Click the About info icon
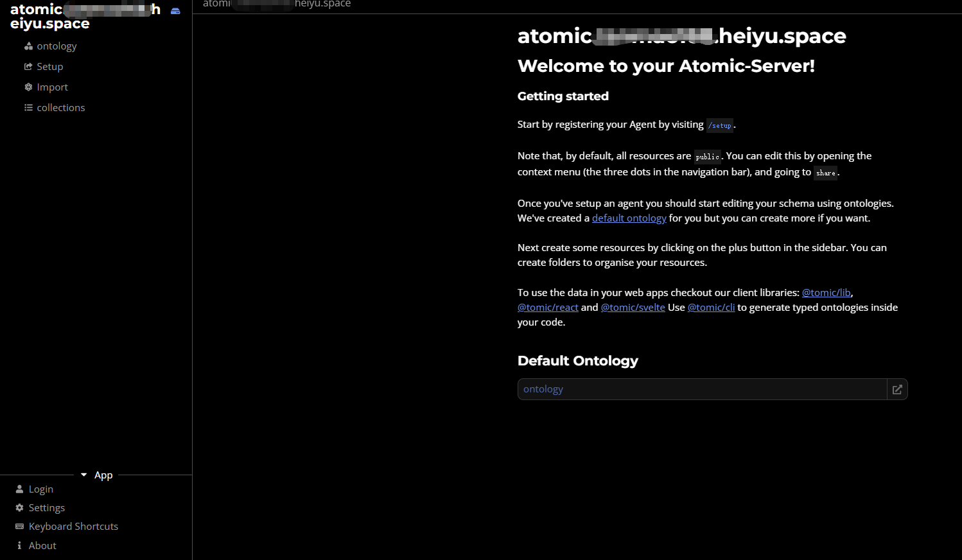962x560 pixels. tap(19, 546)
